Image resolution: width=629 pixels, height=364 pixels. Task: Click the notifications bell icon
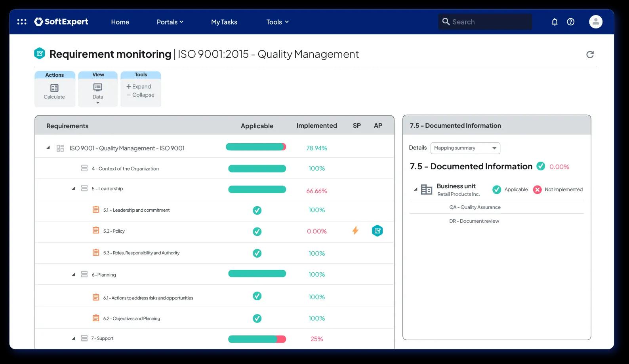[555, 22]
